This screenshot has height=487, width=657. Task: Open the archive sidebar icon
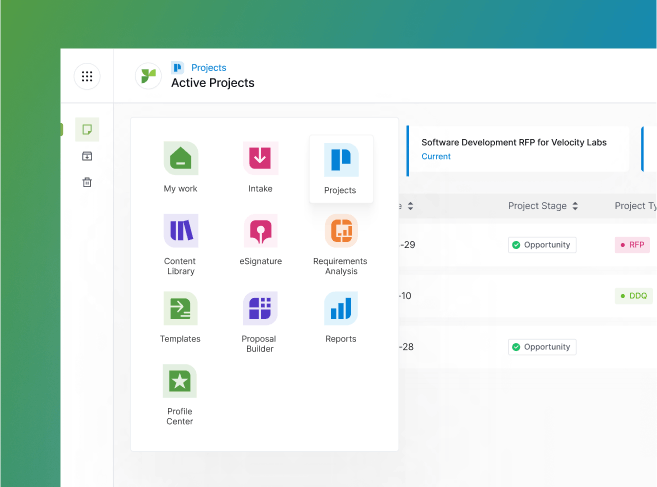[87, 156]
